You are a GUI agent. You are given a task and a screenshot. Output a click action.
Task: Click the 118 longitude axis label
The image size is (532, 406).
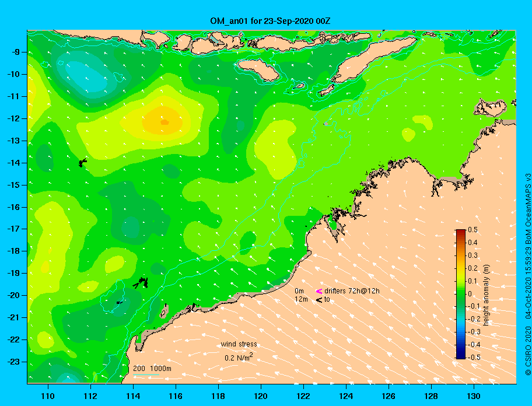(219, 396)
